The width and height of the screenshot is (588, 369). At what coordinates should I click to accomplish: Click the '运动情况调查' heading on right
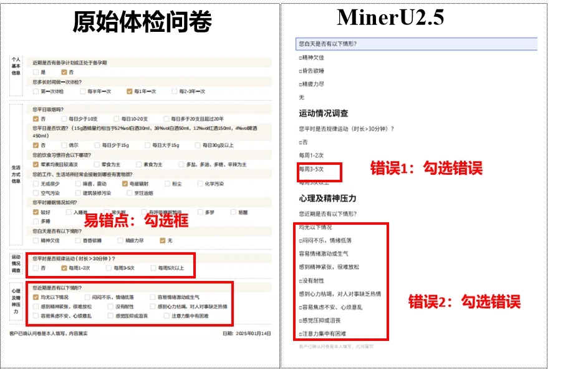[x=323, y=114]
